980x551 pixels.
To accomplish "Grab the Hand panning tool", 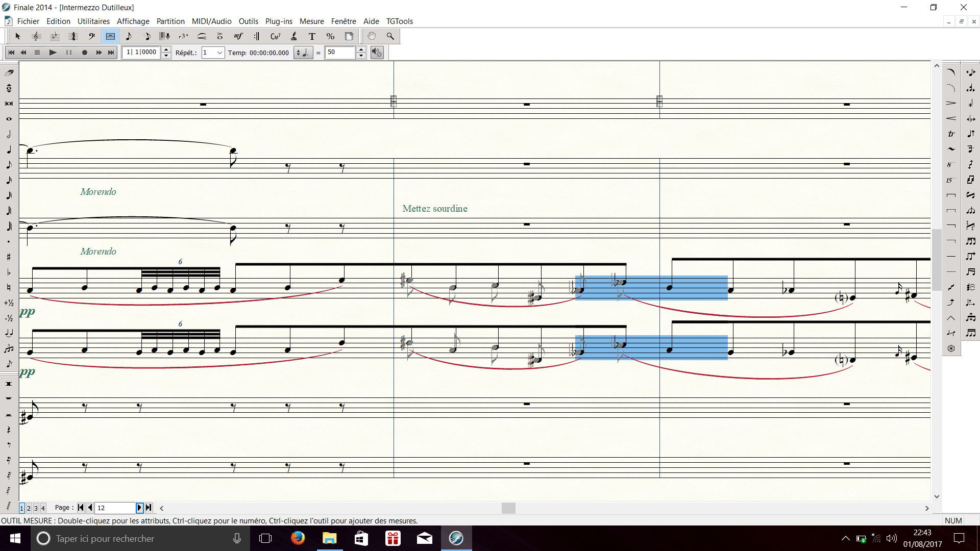I will click(x=372, y=36).
